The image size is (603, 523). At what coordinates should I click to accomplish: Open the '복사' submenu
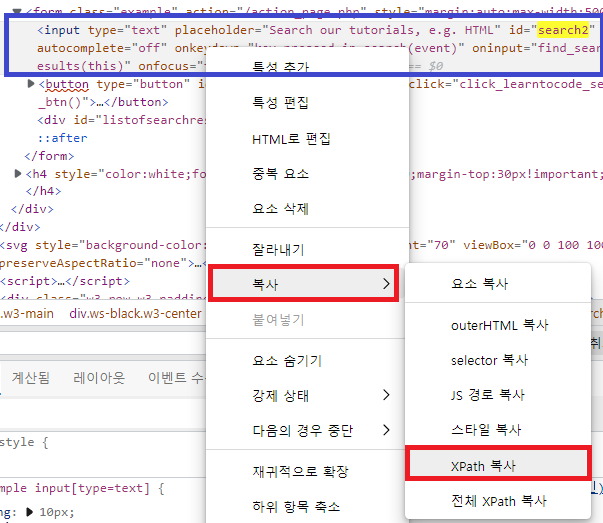click(x=303, y=283)
